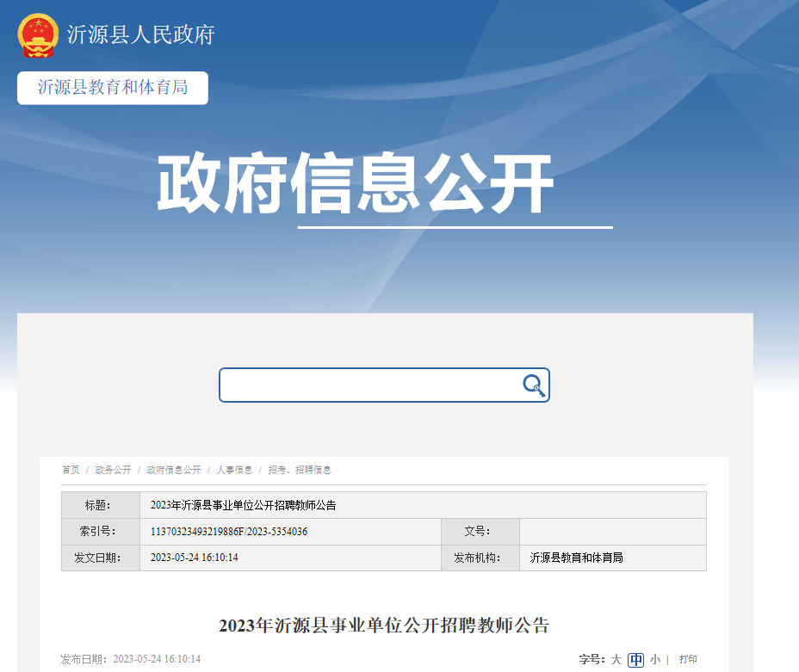Screen dimensions: 799x672
Task: Focus the search input box
Action: 370,385
